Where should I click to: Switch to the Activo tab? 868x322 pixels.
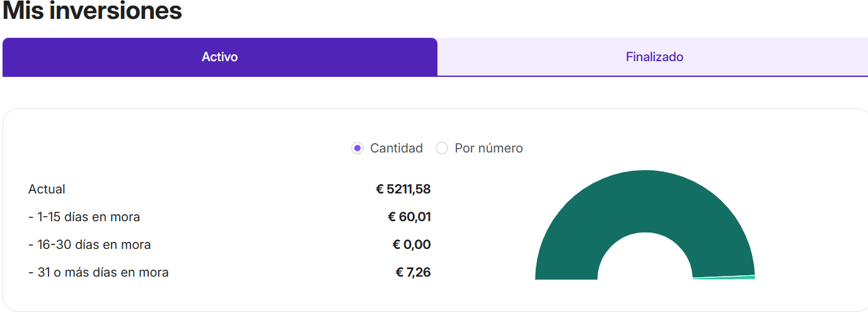219,57
